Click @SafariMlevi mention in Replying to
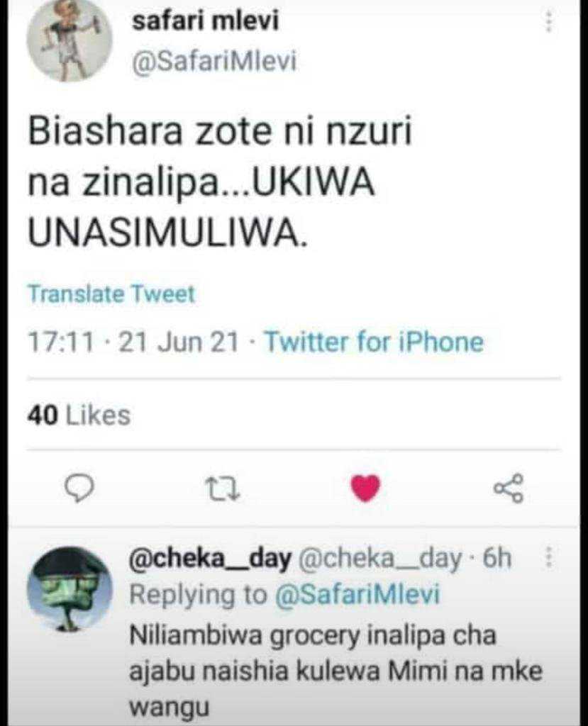 [x=357, y=595]
